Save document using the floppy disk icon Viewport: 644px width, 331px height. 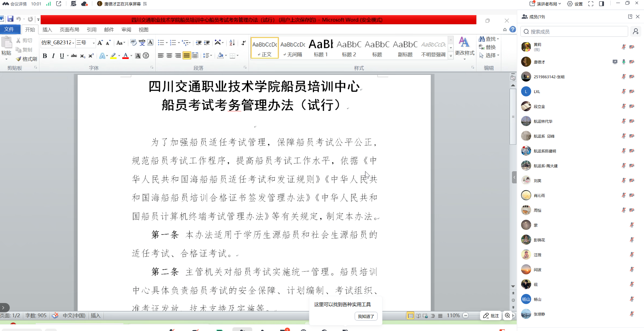pos(10,19)
